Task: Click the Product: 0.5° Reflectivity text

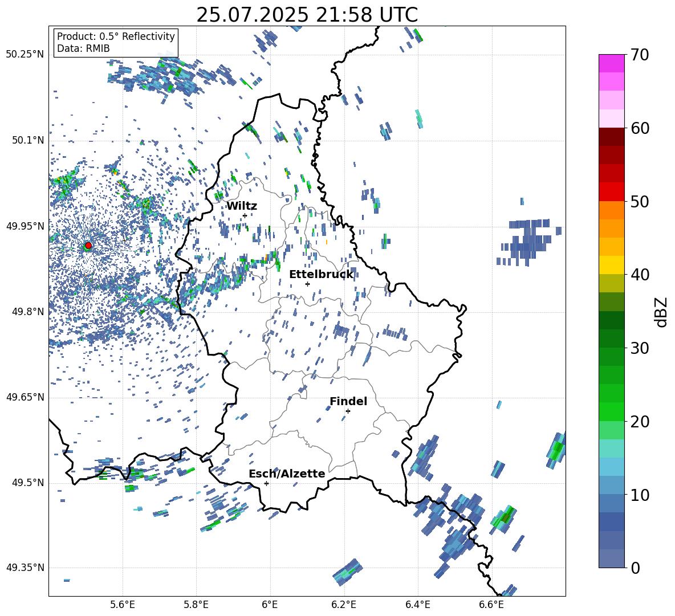Action: (x=116, y=36)
